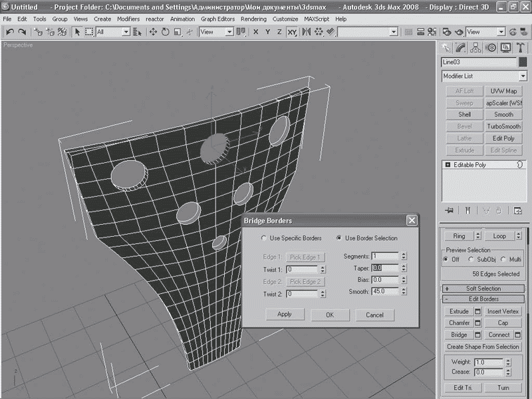Open the Graph Editors menu
The image size is (532, 399).
(218, 19)
